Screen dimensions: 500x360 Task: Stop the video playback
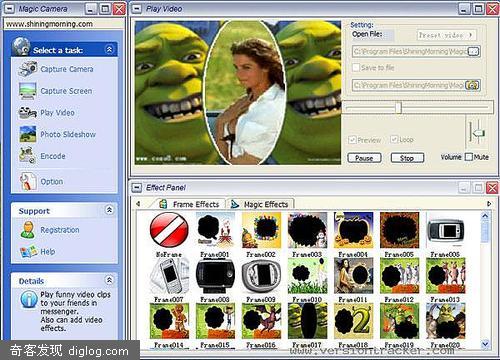(x=407, y=158)
